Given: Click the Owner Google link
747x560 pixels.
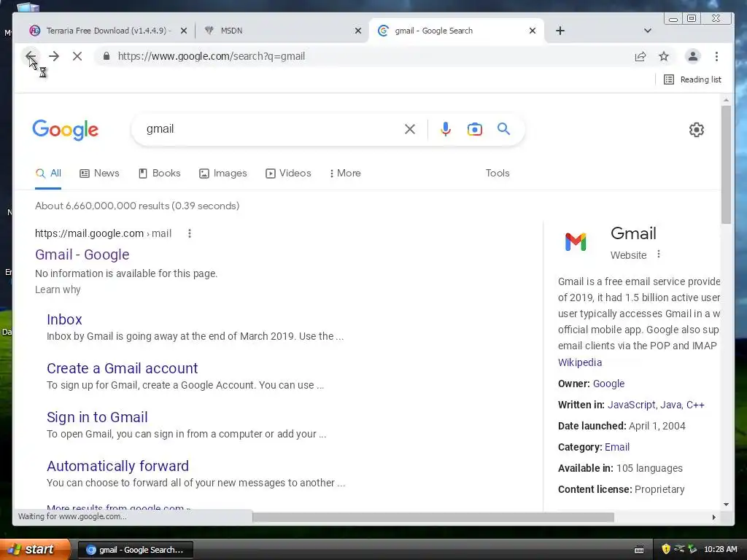Looking at the screenshot, I should coord(608,384).
